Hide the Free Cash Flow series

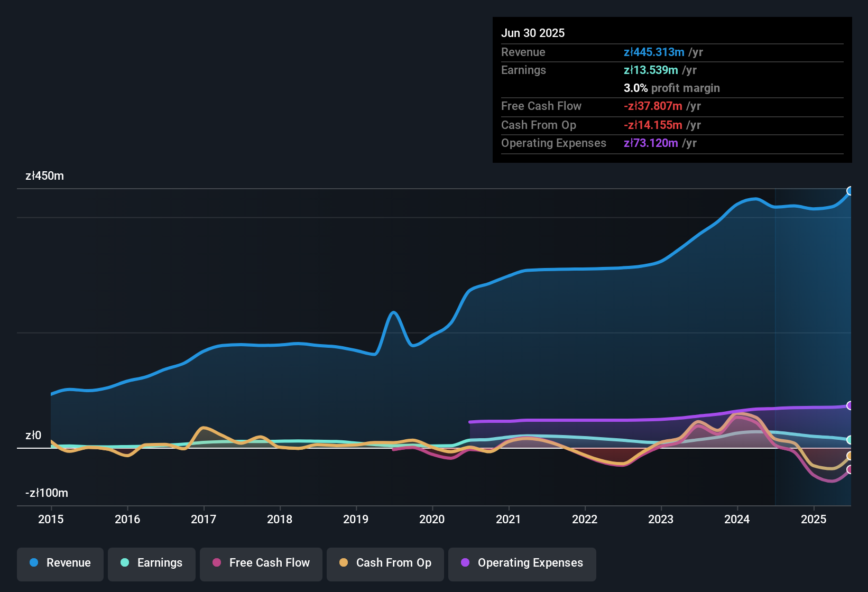(x=261, y=563)
